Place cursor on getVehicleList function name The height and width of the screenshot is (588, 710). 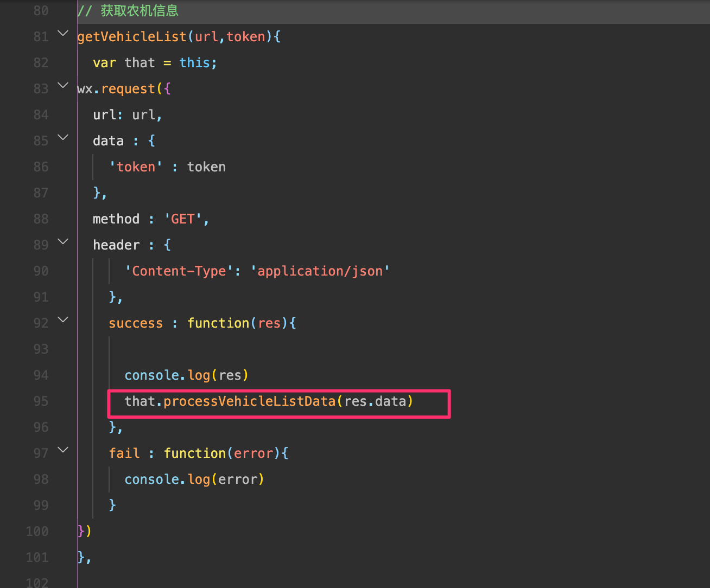[132, 37]
